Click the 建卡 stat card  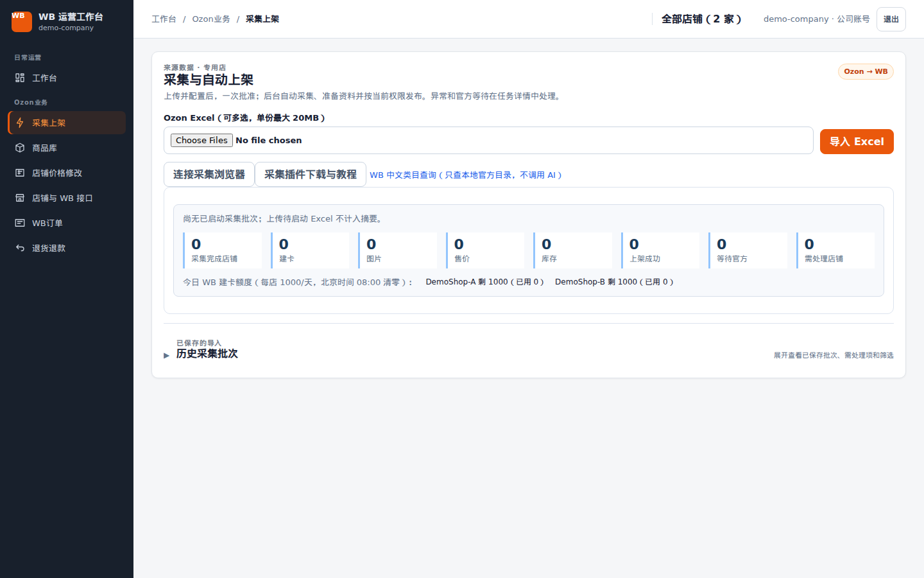(310, 250)
